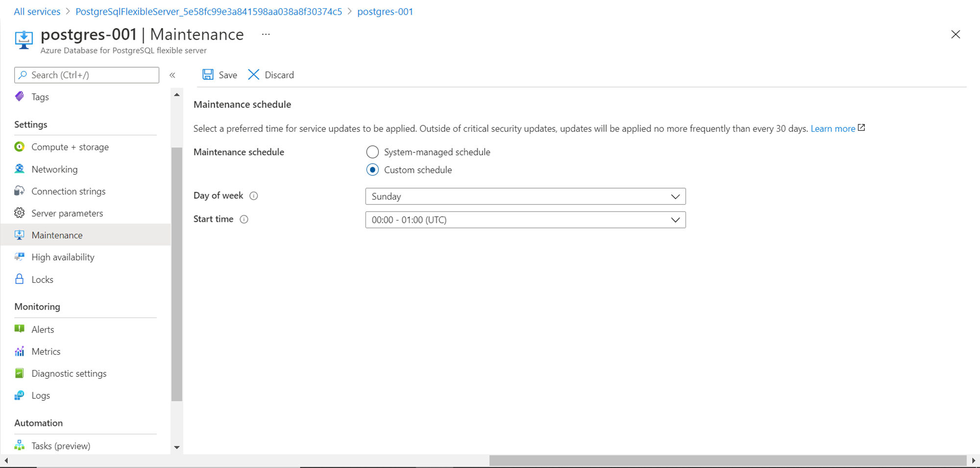
Task: Click the 'Monitoring' section heading text
Action: point(37,307)
